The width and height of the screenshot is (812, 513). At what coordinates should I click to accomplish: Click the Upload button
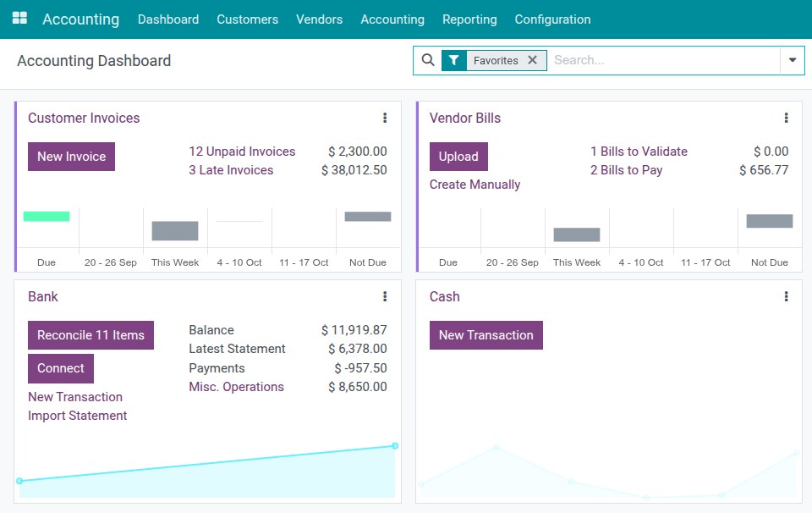pos(458,157)
